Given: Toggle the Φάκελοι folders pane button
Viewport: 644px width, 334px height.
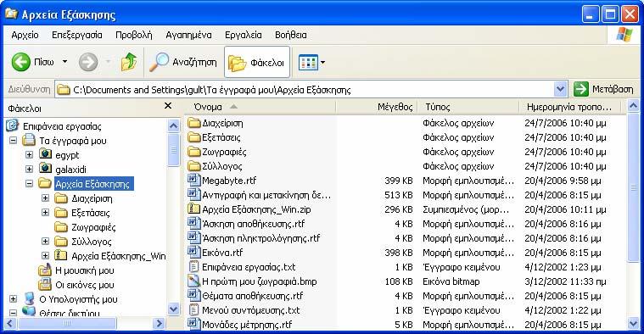Looking at the screenshot, I should tap(257, 63).
